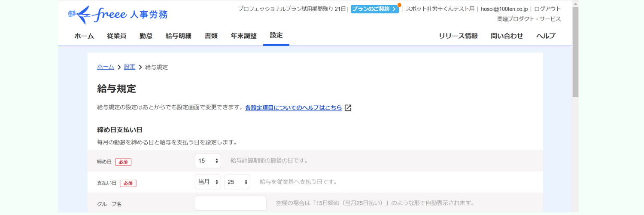Click the freee swallow logo icon
This screenshot has width=644, height=215.
80,15
